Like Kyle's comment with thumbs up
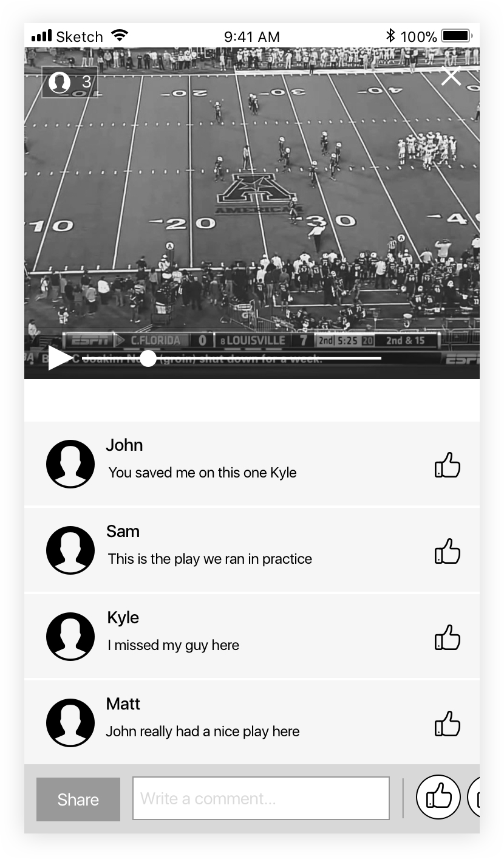Image resolution: width=504 pixels, height=859 pixels. click(448, 638)
